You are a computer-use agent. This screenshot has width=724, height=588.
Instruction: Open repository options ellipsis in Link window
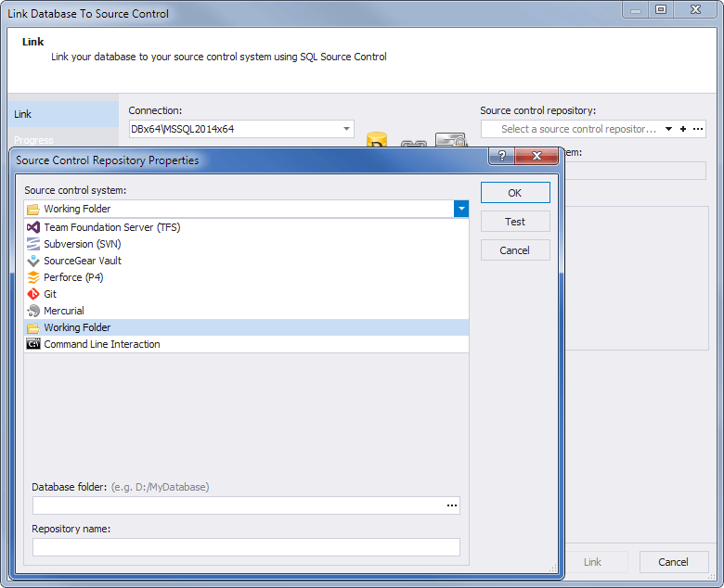[698, 129]
